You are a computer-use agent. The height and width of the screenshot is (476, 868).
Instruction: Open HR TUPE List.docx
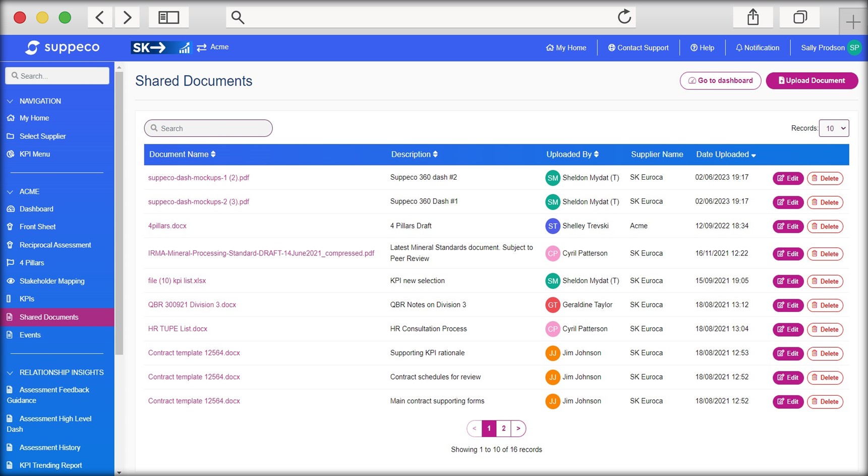[x=178, y=329]
